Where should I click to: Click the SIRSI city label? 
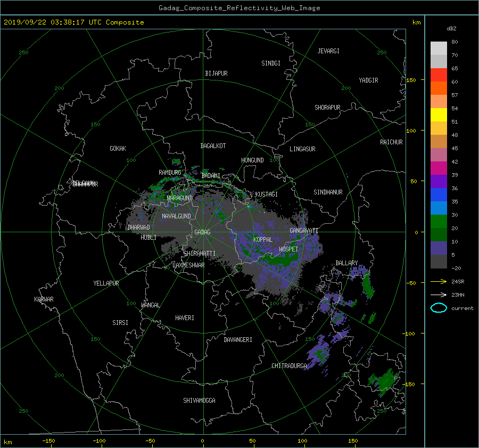[x=120, y=323]
